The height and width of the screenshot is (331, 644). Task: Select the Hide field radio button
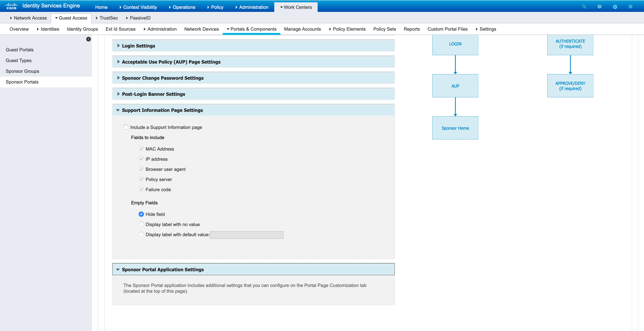pyautogui.click(x=141, y=214)
